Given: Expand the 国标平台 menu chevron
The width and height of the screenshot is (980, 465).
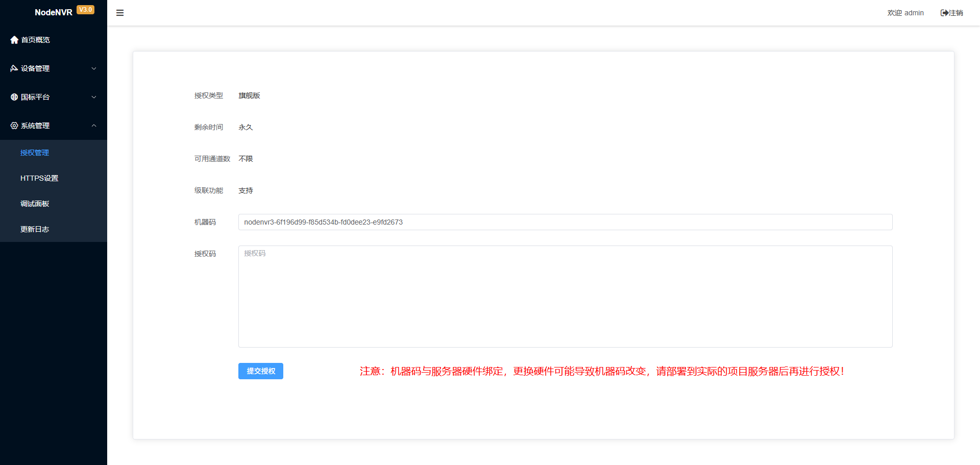Looking at the screenshot, I should pos(94,97).
